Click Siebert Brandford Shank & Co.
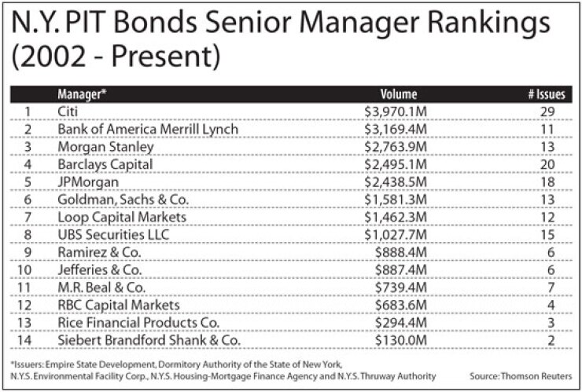 click(x=146, y=339)
